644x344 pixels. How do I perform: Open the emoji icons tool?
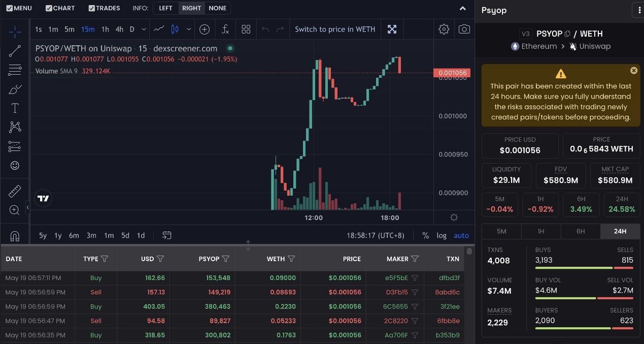[15, 166]
